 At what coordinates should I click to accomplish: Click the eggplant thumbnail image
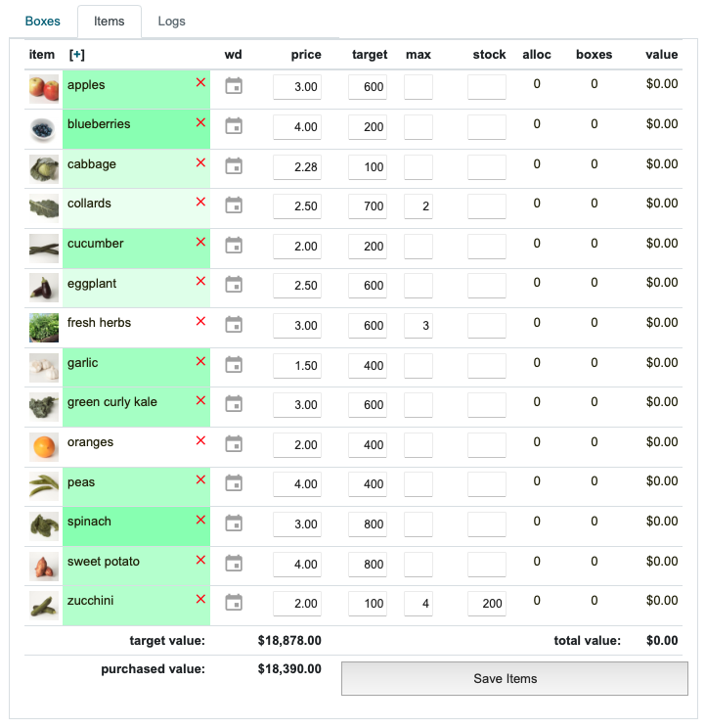[x=44, y=288]
